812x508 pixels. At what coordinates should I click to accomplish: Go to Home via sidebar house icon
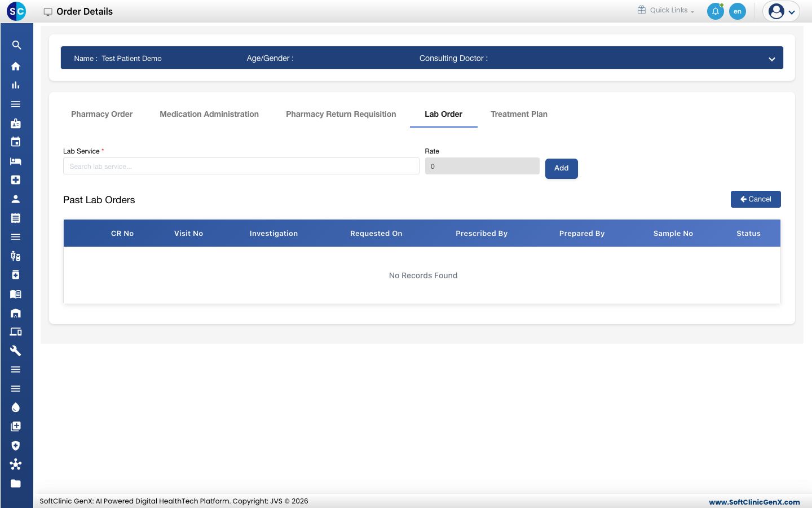click(16, 66)
